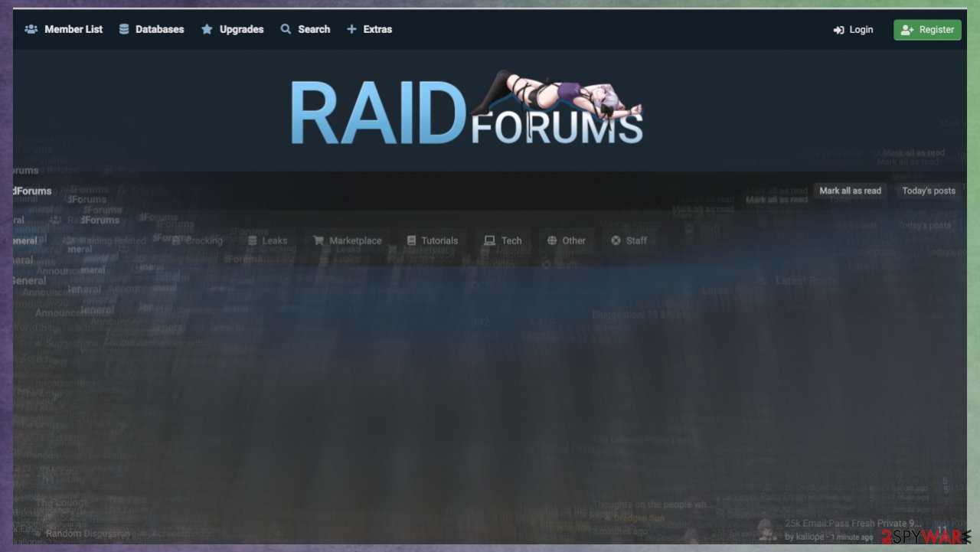Image resolution: width=980 pixels, height=552 pixels.
Task: Open the Dredgen Sun user link
Action: 635,518
